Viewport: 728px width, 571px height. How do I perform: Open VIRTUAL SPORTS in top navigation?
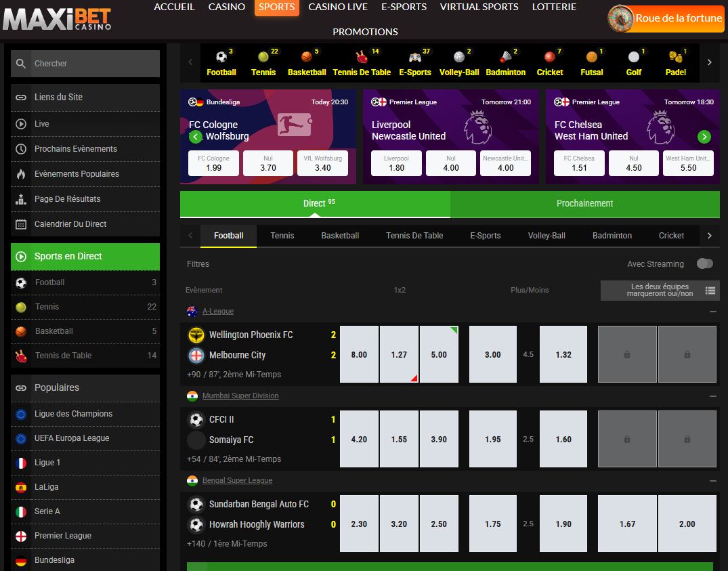click(479, 7)
